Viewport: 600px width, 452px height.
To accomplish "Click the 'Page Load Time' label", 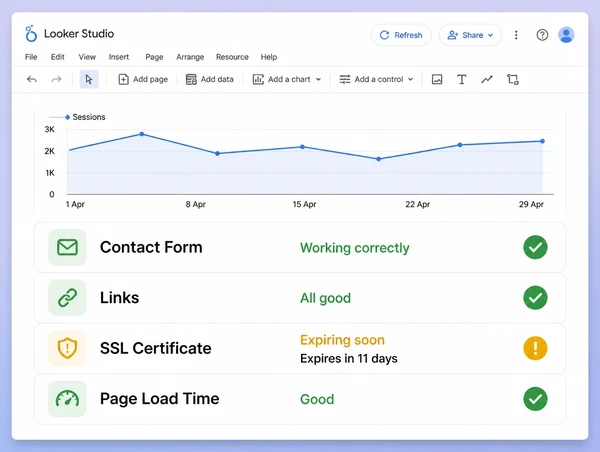I will (160, 399).
